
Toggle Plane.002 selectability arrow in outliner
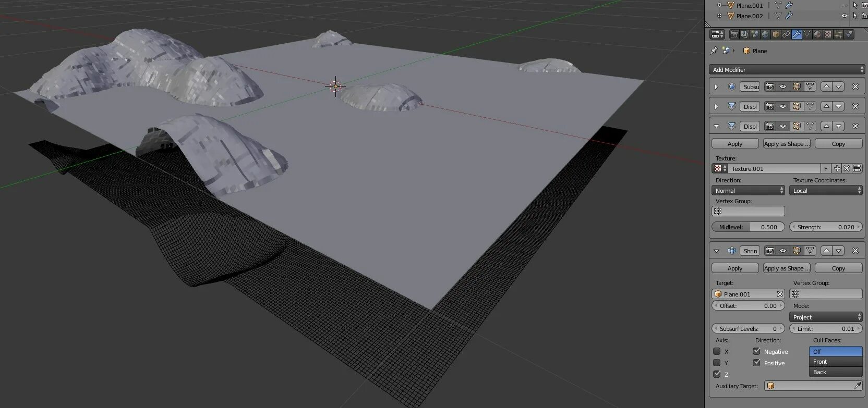click(x=855, y=16)
